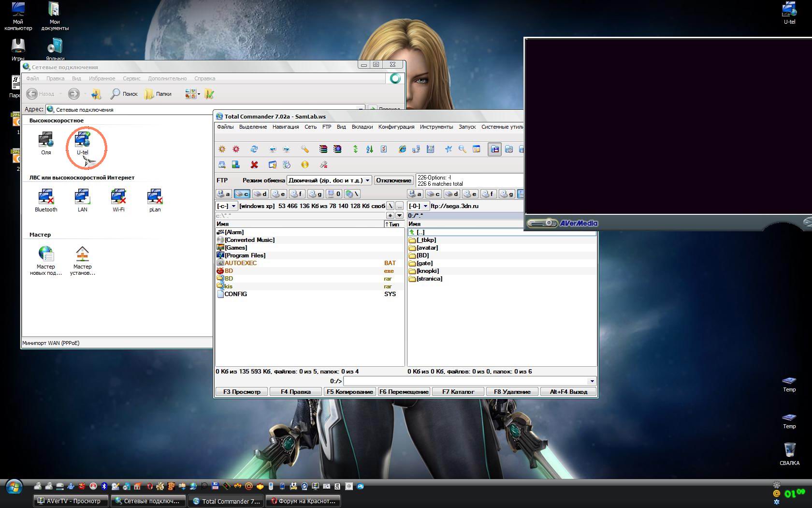This screenshot has width=812, height=508.
Task: Click the red gear icon in toolbar
Action: point(236,149)
